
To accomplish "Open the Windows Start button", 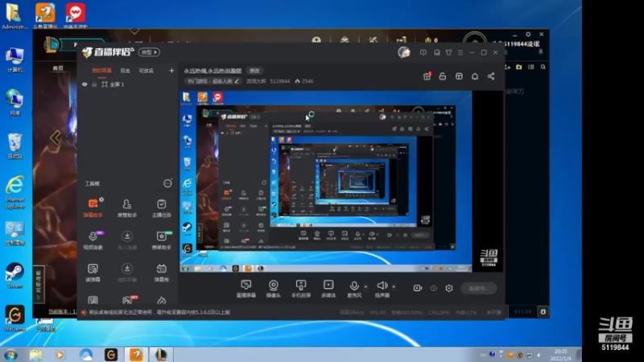I will pos(10,355).
